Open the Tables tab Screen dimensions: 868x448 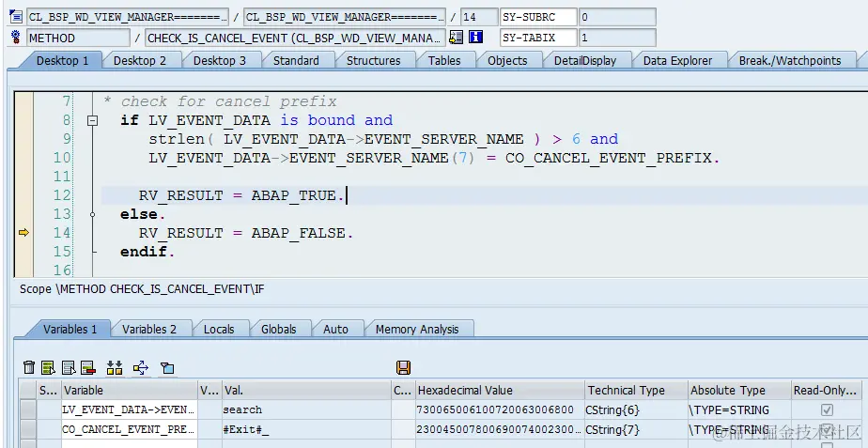pos(444,60)
